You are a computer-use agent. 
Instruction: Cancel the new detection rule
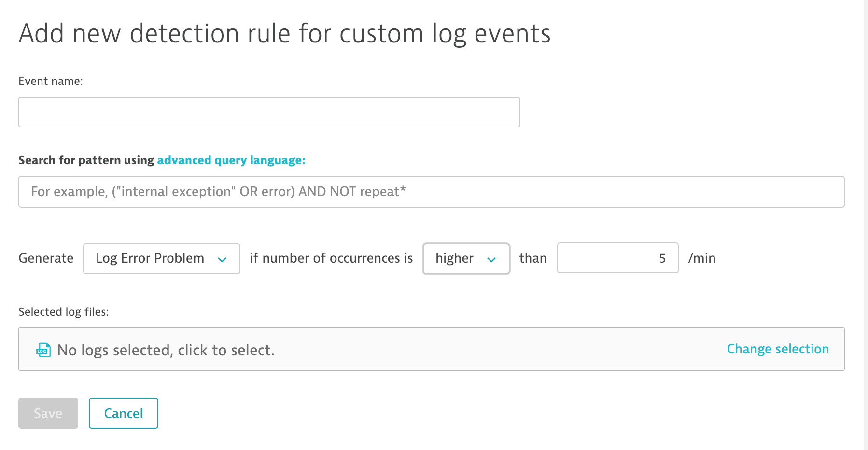tap(124, 413)
